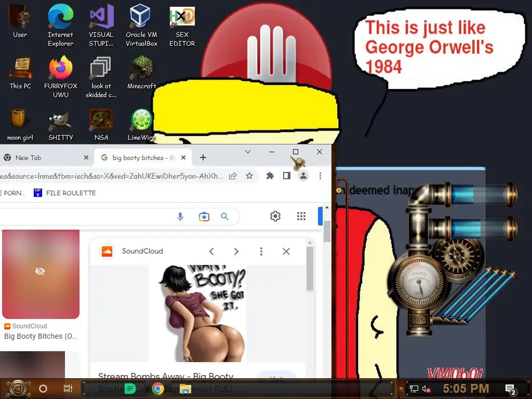Open network status tray icon
Screen dimensions: 532x399
tap(414, 389)
